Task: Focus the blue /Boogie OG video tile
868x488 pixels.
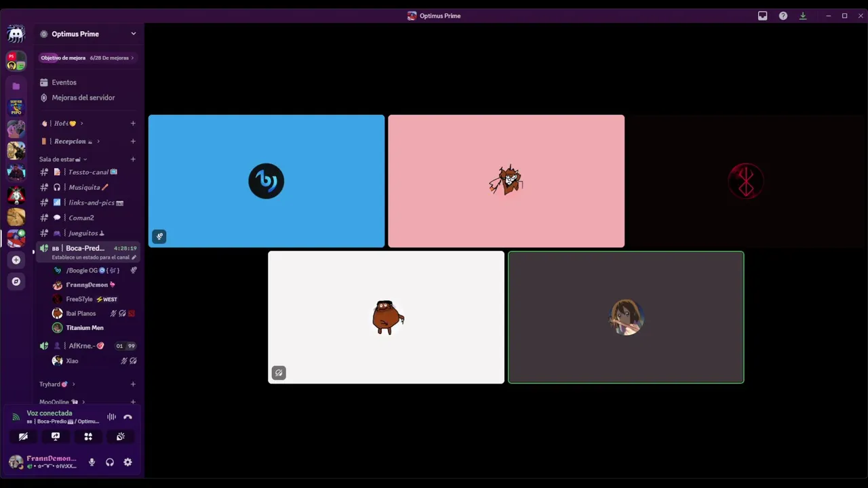Action: 267,181
